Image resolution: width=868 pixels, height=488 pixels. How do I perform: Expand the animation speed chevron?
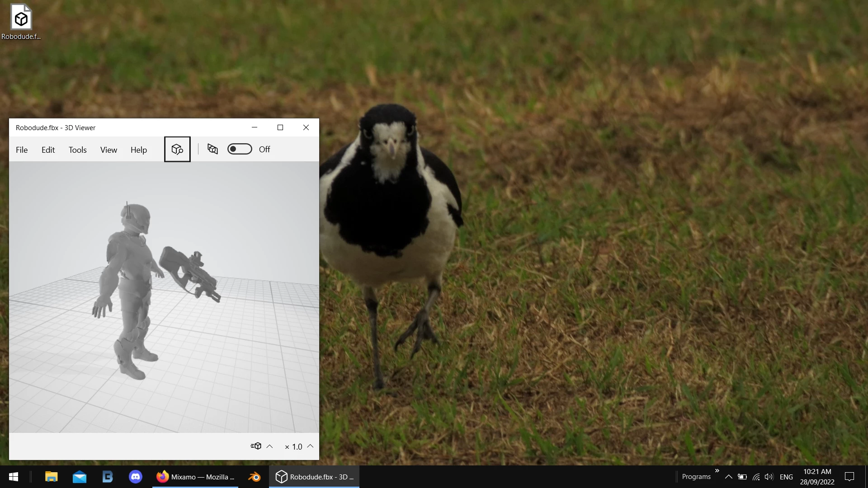(311, 446)
